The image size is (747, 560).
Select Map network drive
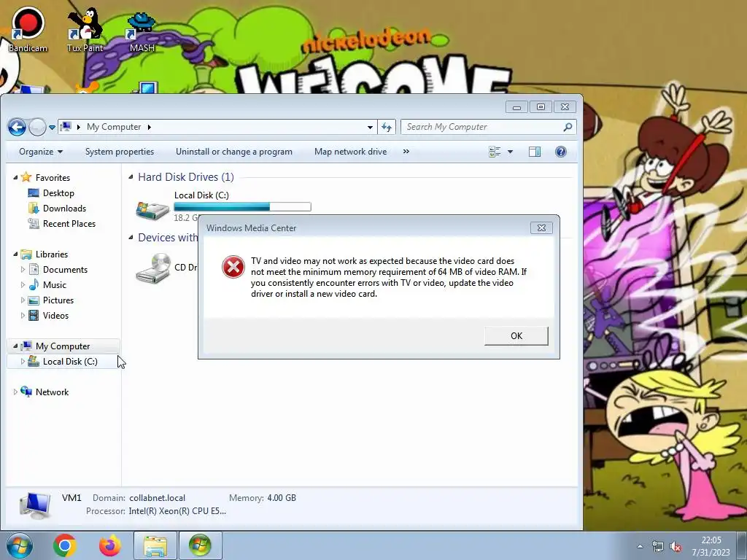351,152
